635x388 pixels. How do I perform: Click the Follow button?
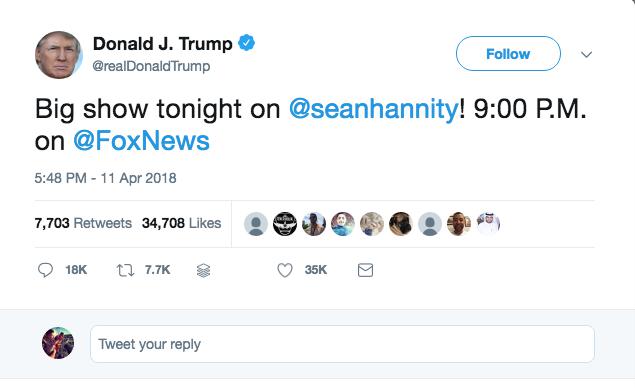coord(508,53)
